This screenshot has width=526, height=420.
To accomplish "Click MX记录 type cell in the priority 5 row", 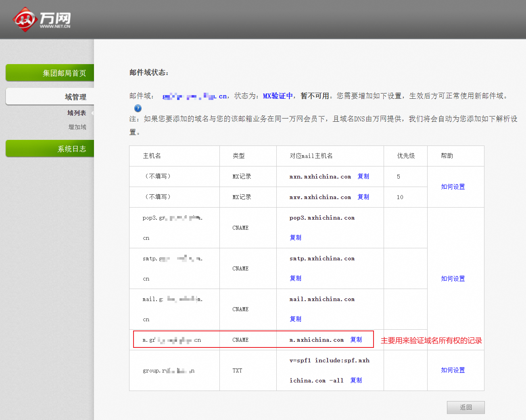I will [x=242, y=177].
